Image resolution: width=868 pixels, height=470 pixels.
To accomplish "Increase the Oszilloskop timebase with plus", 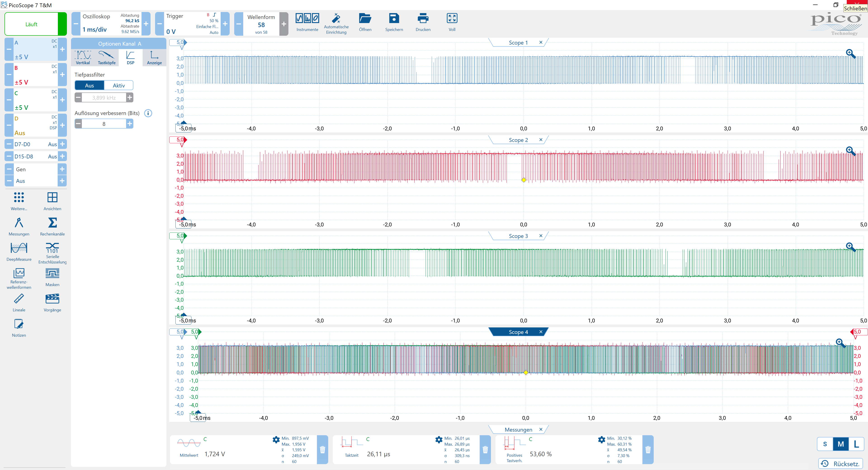I will point(146,24).
